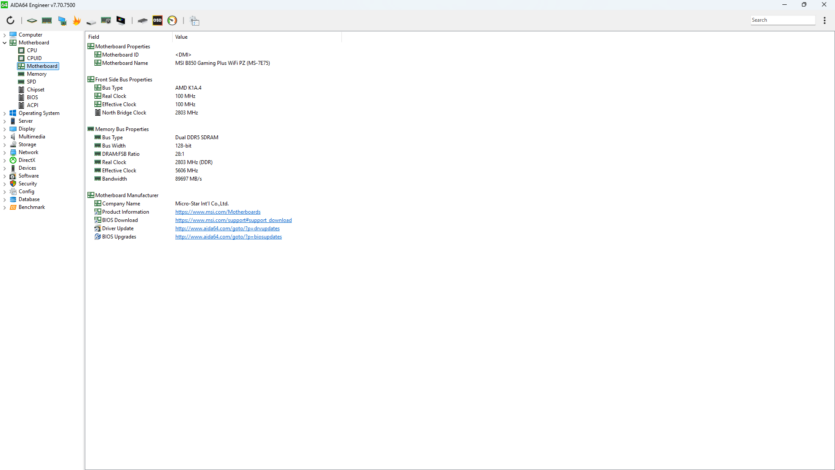Click the gauge benchmark toolbar icon
Viewport: 835px width, 470px height.
pyautogui.click(x=172, y=20)
